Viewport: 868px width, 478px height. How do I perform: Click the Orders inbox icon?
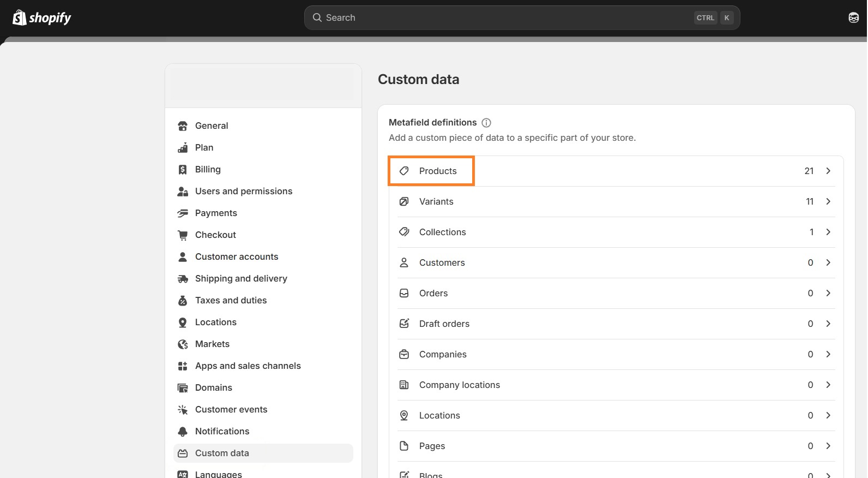point(404,293)
